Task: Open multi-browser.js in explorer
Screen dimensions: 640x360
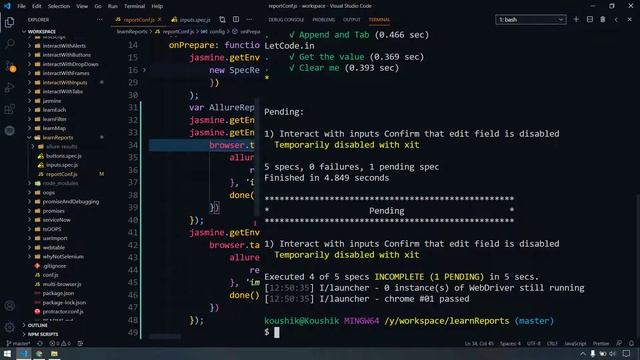Action: [x=62, y=284]
